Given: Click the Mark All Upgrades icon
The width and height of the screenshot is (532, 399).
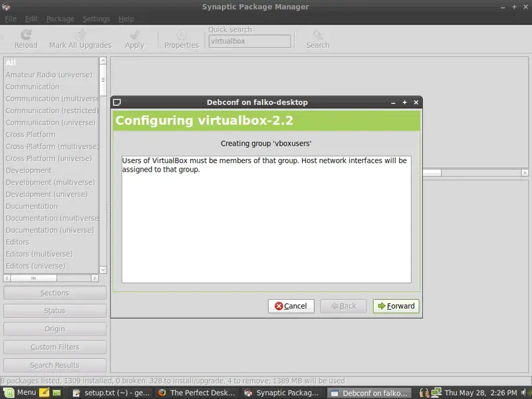Looking at the screenshot, I should pyautogui.click(x=80, y=35).
